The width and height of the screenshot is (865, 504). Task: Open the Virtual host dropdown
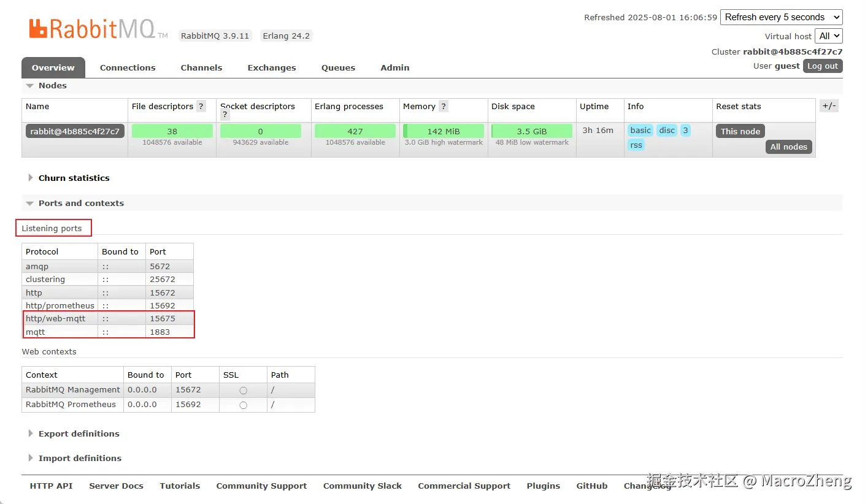[x=829, y=36]
